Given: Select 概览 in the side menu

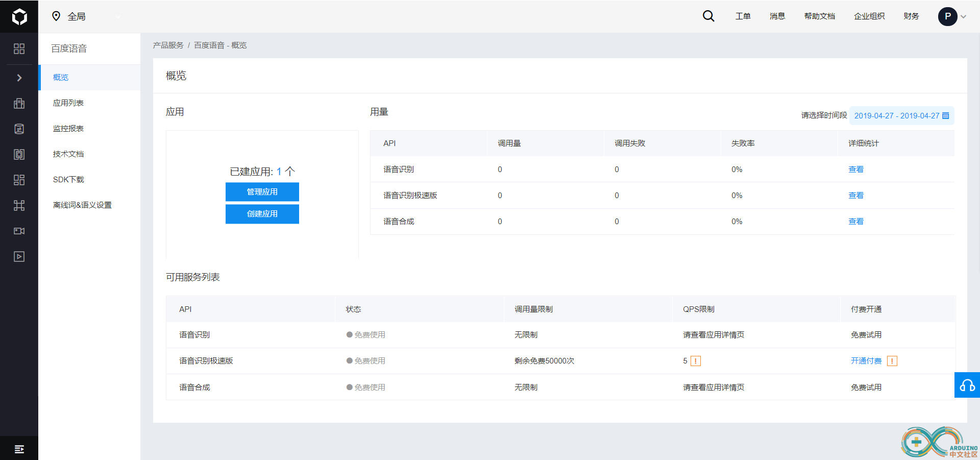Looking at the screenshot, I should click(89, 77).
